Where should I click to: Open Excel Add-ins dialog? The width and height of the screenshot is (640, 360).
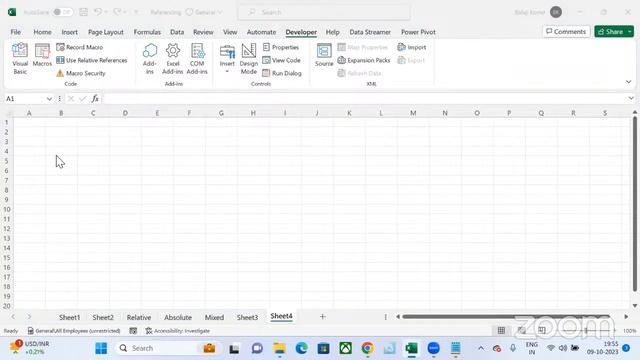pyautogui.click(x=173, y=59)
